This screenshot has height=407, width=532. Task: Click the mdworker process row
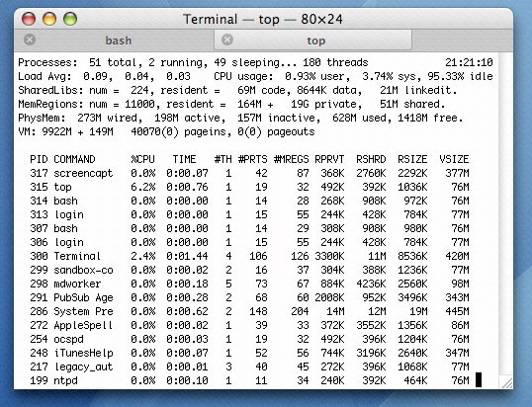point(249,284)
